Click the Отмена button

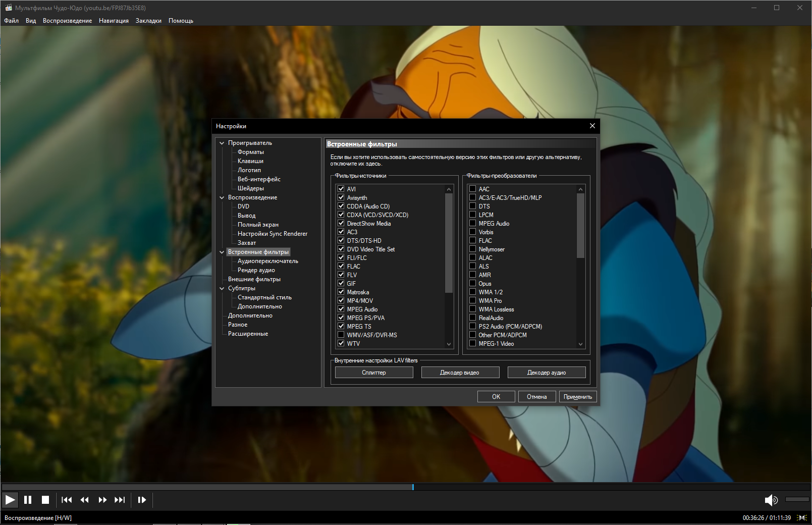537,397
